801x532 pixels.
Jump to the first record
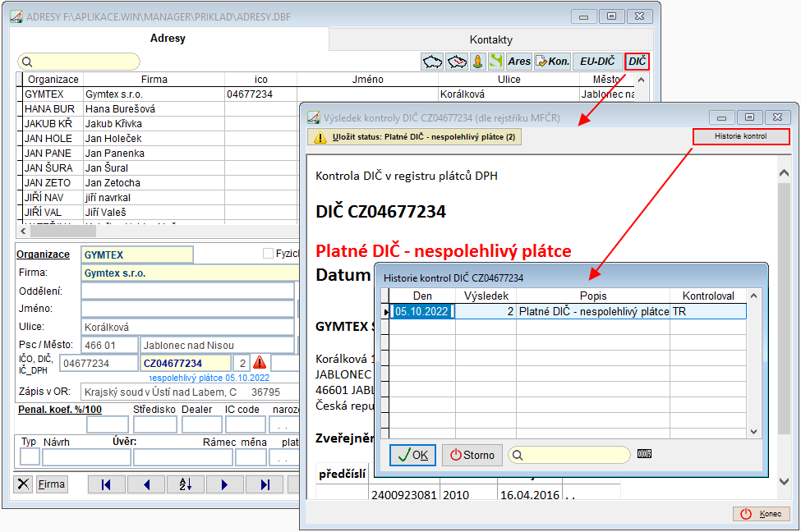106,484
